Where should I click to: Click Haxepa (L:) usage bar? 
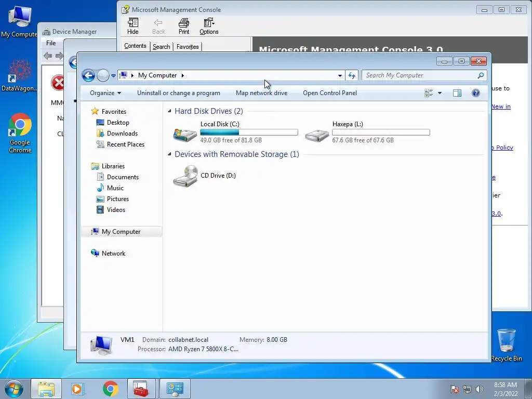(381, 132)
